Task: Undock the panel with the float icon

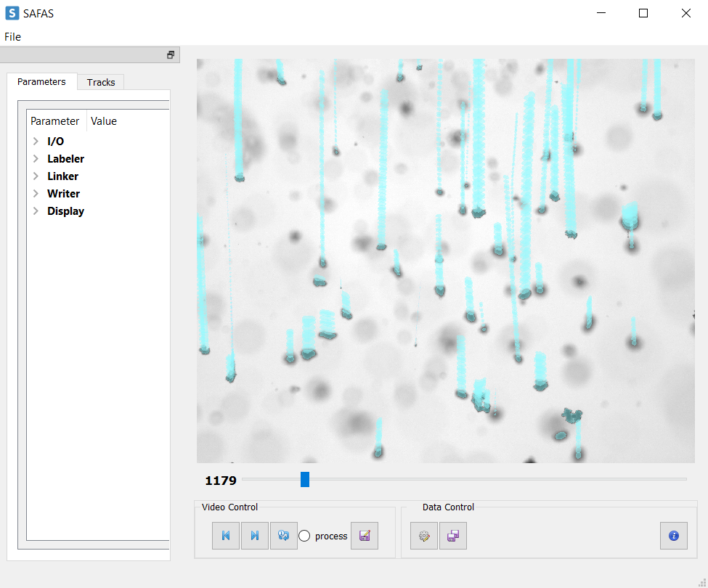Action: tap(171, 54)
